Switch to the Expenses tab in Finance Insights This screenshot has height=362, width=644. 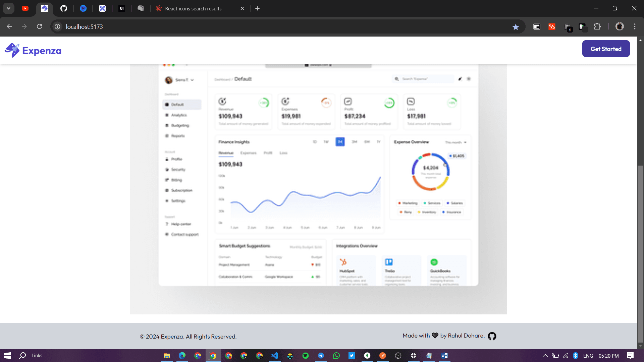[249, 153]
